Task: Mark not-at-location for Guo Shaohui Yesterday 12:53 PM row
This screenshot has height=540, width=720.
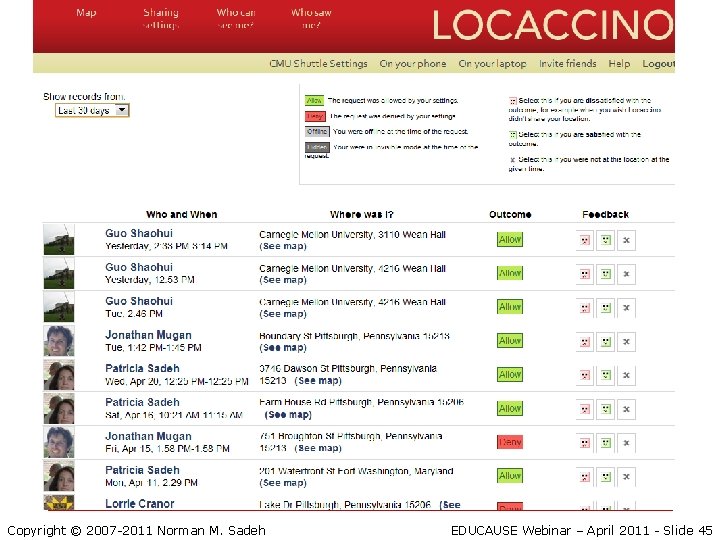Action: click(x=626, y=274)
